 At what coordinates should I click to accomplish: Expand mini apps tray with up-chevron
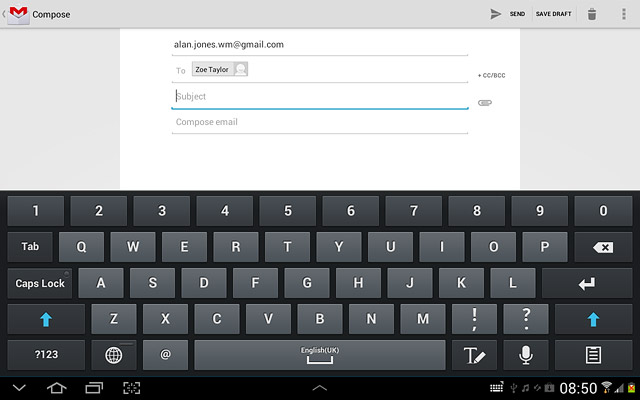coord(320,387)
